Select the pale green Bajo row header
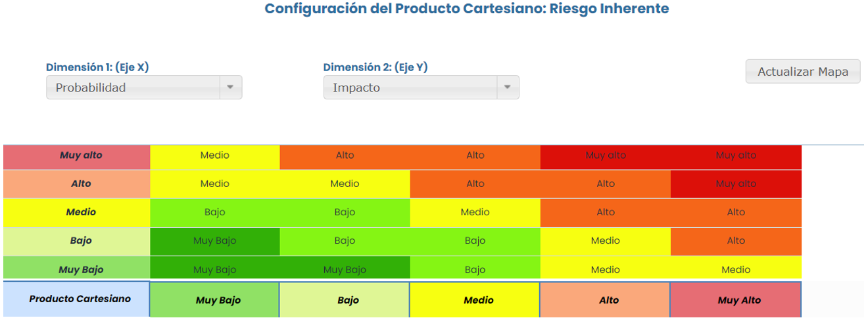This screenshot has width=868, height=320. coord(76,241)
